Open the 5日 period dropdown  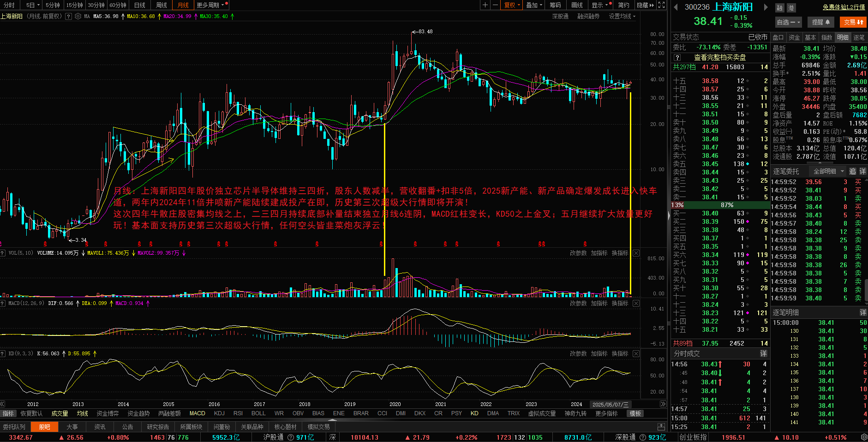pyautogui.click(x=33, y=5)
